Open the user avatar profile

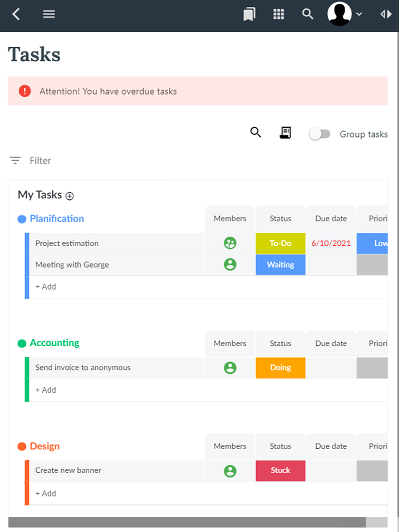click(x=340, y=14)
